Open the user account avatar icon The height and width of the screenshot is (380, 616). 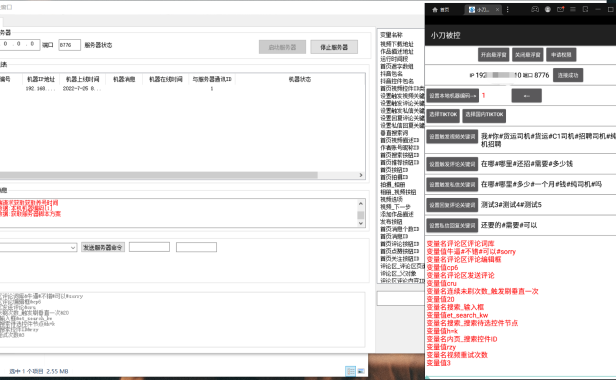(x=548, y=9)
